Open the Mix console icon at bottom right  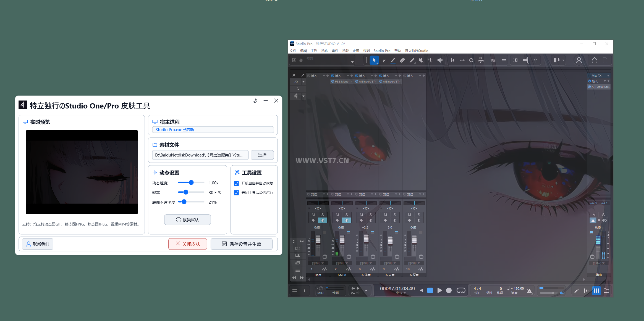596,291
